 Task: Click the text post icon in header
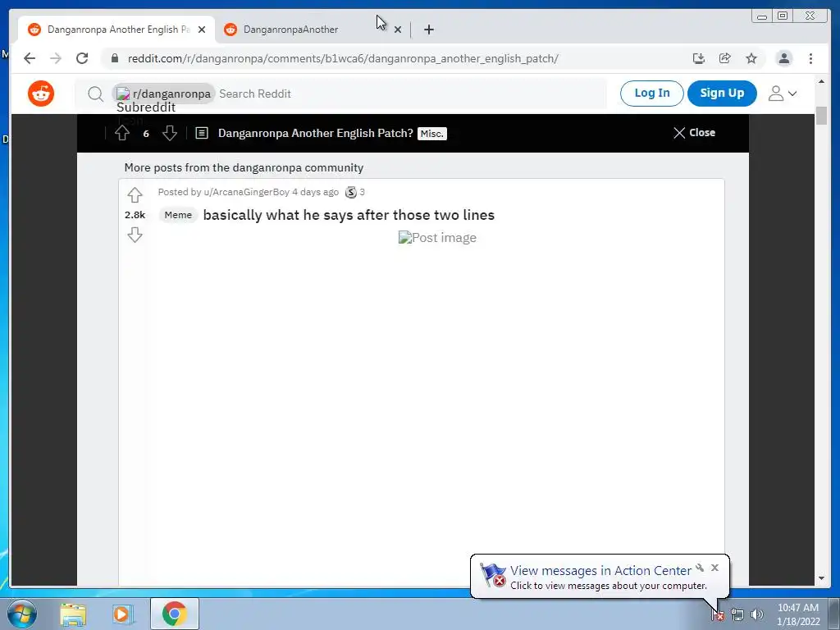[x=202, y=133]
